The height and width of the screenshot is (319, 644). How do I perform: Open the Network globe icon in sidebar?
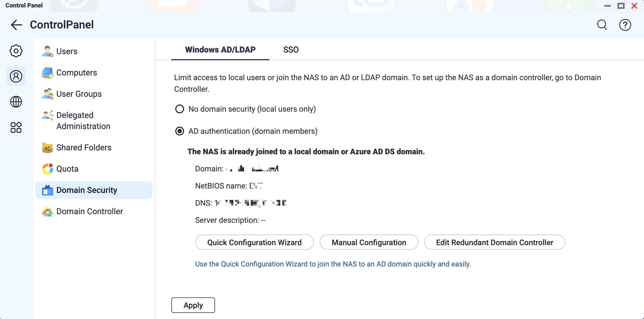click(16, 102)
